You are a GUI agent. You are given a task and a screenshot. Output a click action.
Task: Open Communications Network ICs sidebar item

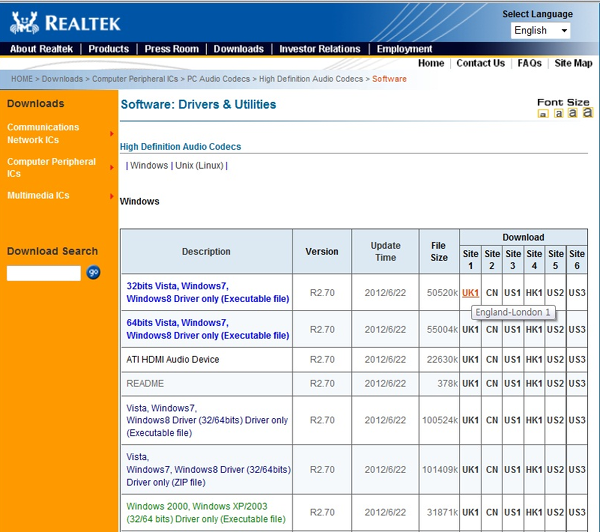(43, 133)
